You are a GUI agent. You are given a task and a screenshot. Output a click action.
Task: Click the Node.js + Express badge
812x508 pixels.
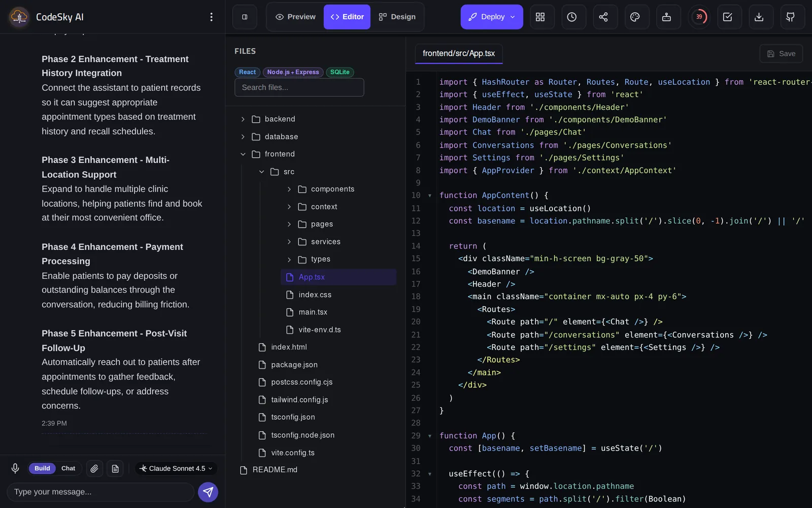coord(293,72)
